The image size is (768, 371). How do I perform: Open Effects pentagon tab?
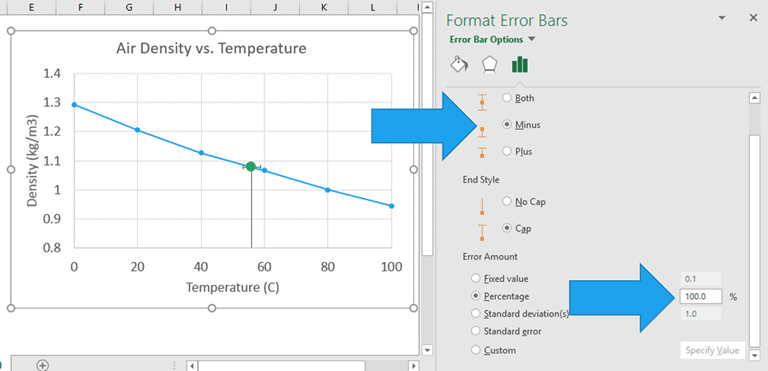coord(489,65)
